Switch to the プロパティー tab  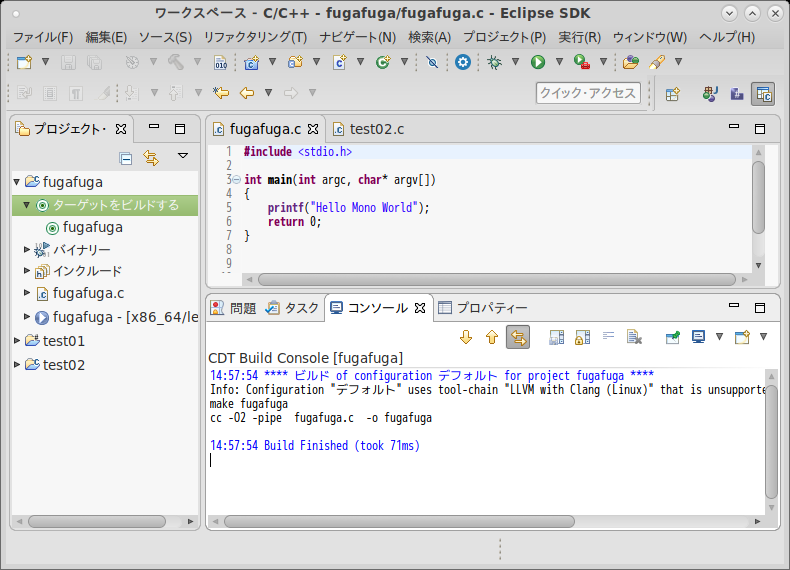[x=483, y=307]
